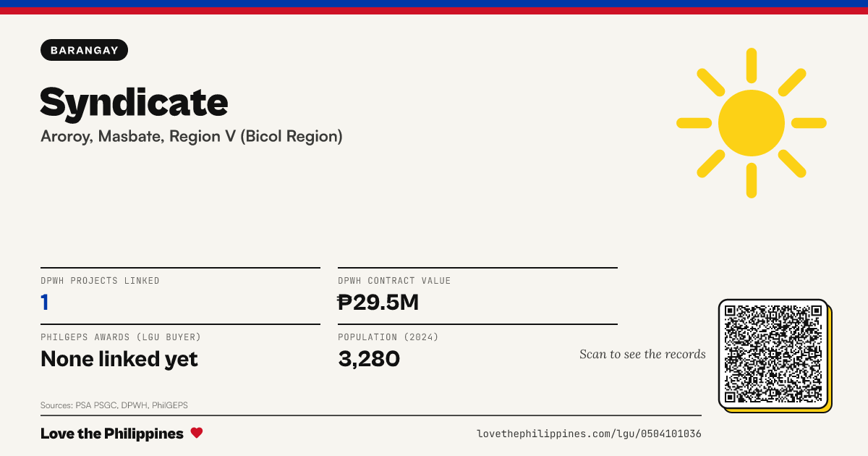Click the red heart icon
868x456 pixels.
click(197, 433)
